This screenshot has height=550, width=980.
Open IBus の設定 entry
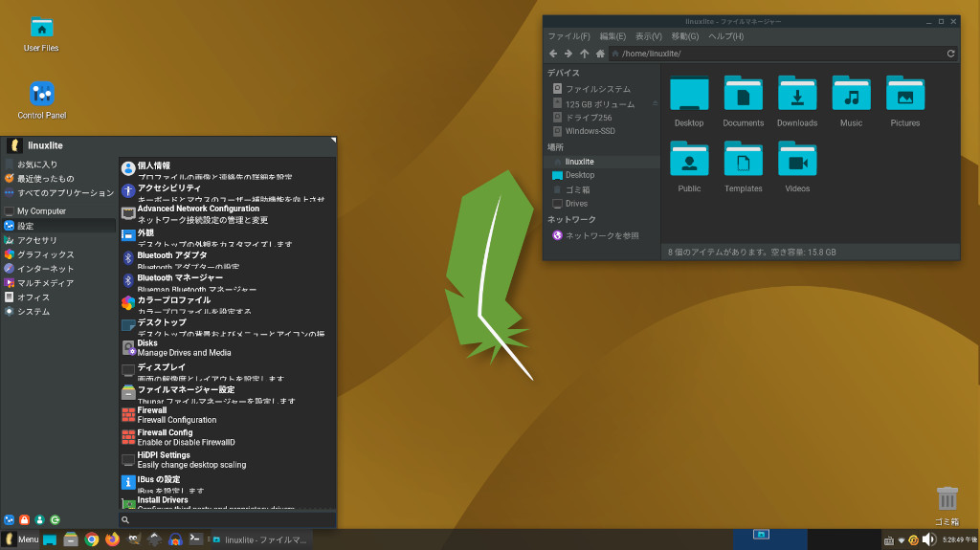(228, 483)
